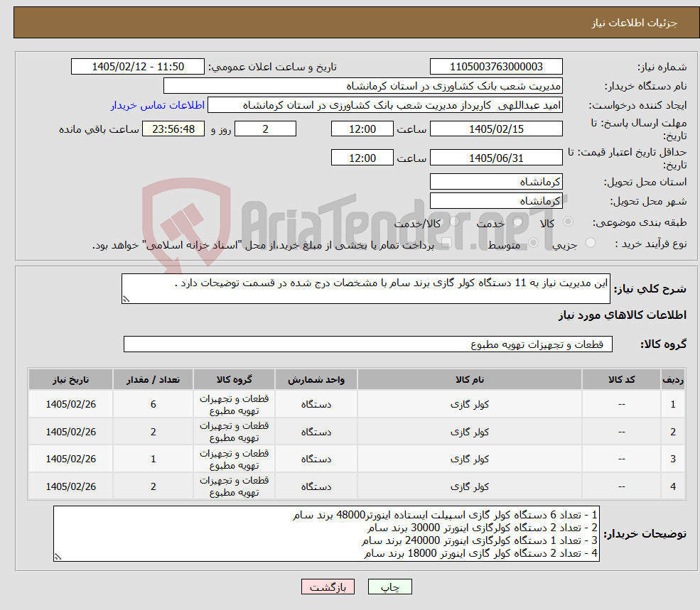Screen dimensions: 700x610
Task: Click unit دستگاه in row 2
Action: (x=316, y=432)
